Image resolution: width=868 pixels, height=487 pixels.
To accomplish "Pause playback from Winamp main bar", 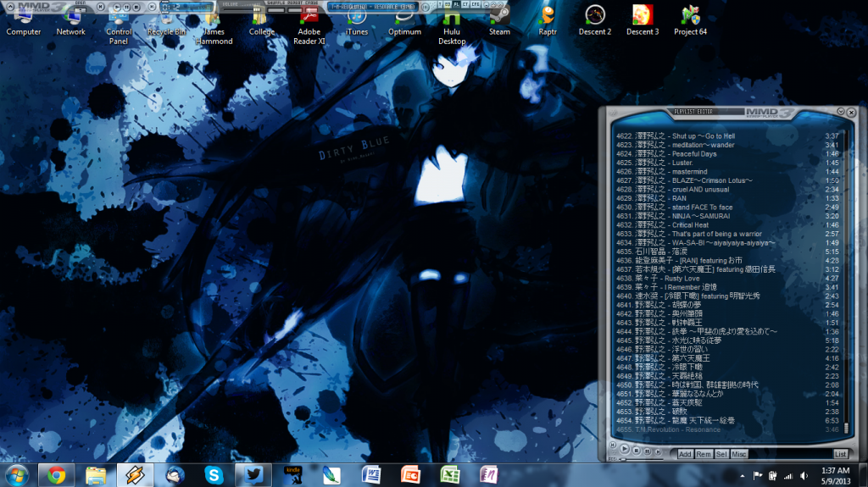I will (x=127, y=7).
